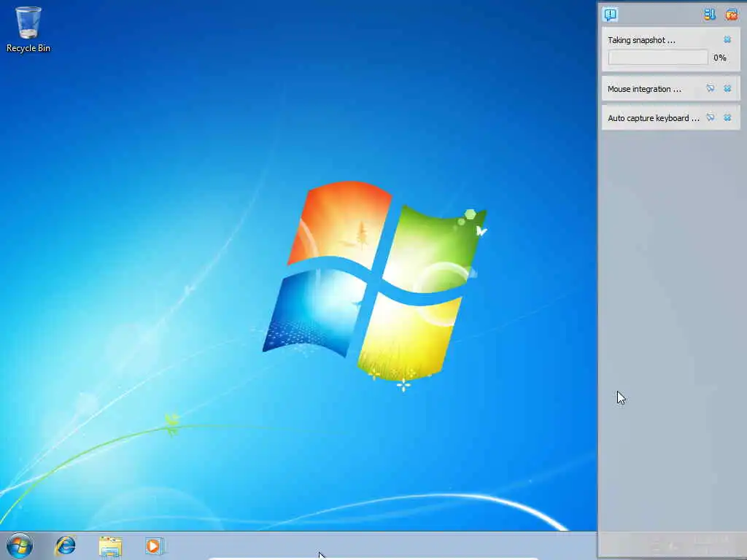This screenshot has height=560, width=747.
Task: Open the Windows Start menu orb
Action: coord(20,545)
